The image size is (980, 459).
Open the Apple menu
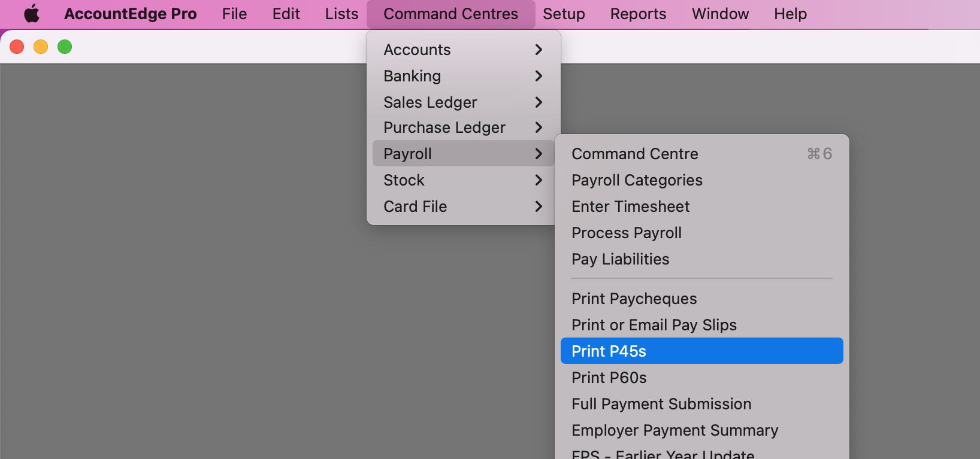pyautogui.click(x=32, y=14)
